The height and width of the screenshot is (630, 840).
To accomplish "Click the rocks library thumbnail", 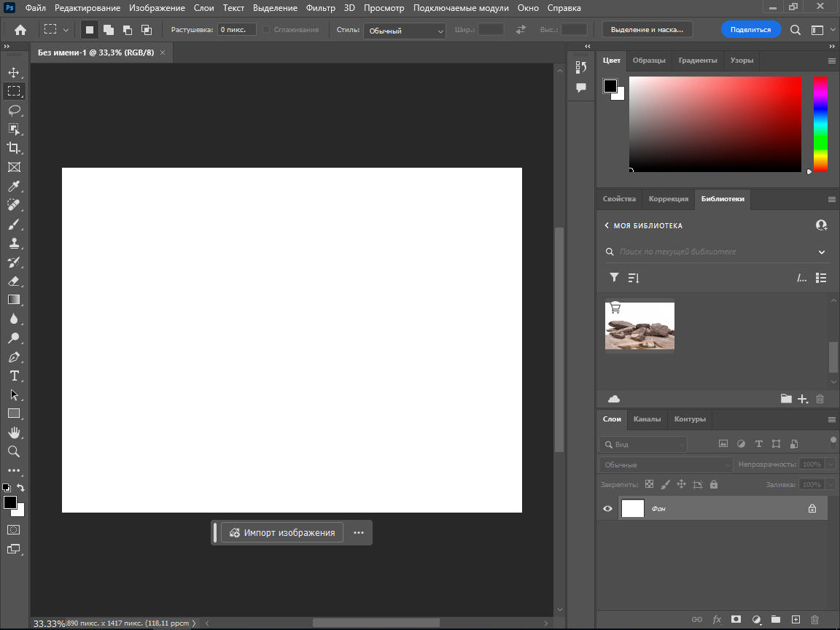I will click(x=639, y=326).
